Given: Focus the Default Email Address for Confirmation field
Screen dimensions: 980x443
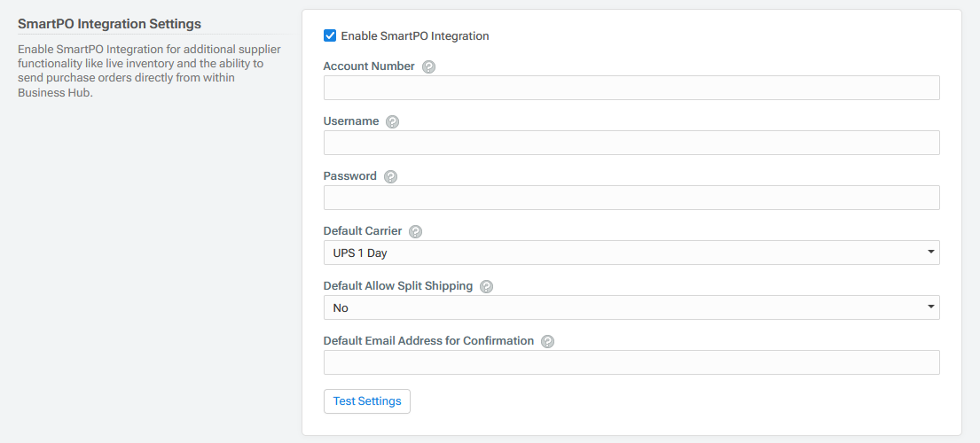Looking at the screenshot, I should coord(631,362).
